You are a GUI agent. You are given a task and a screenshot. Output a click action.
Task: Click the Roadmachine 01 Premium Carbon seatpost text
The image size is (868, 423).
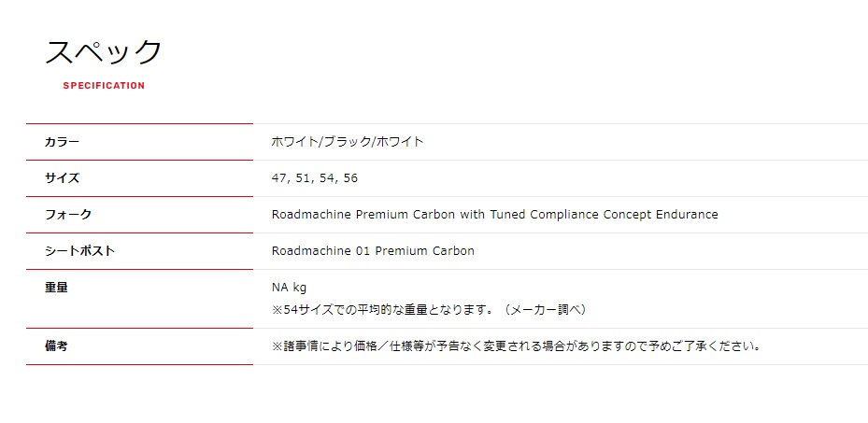373,251
